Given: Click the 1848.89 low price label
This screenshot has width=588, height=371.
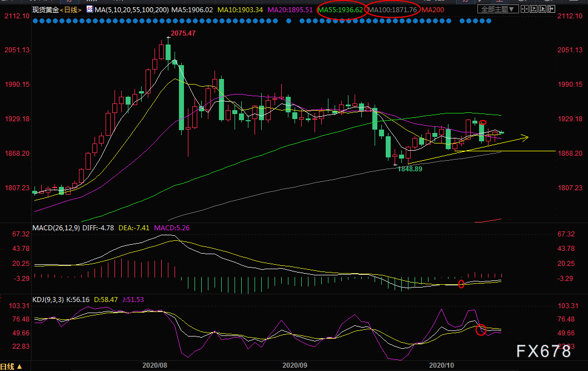Looking at the screenshot, I should pos(410,169).
